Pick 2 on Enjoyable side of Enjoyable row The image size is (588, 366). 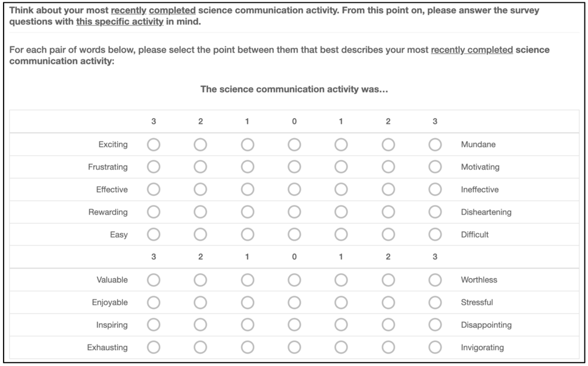(201, 303)
